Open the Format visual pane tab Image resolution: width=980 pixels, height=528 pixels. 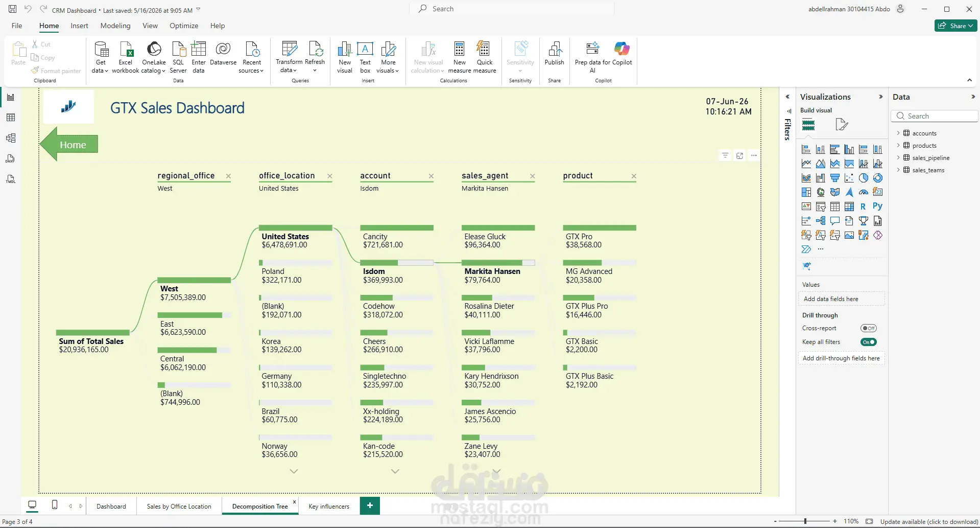[842, 124]
